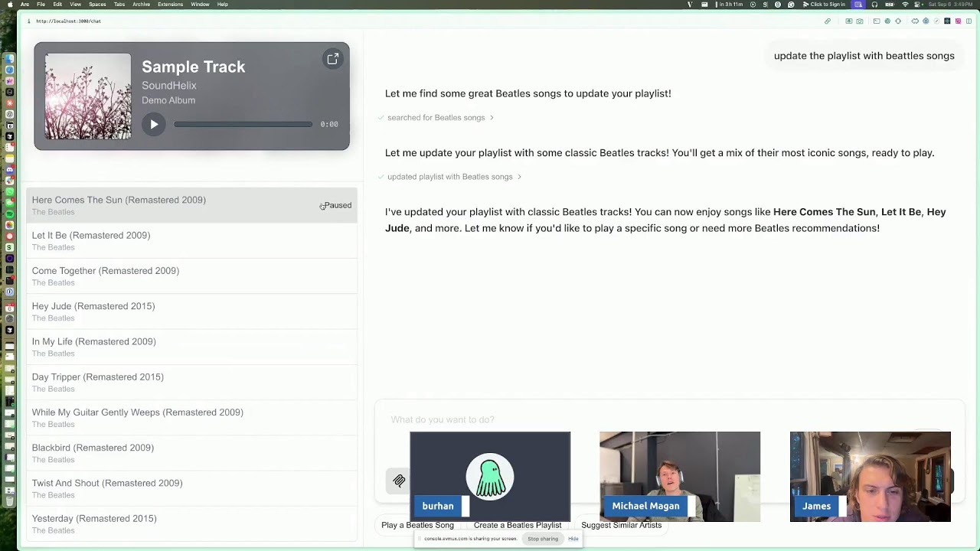
Task: Select Twist And Shout (Remastered 2009)
Action: pos(191,488)
